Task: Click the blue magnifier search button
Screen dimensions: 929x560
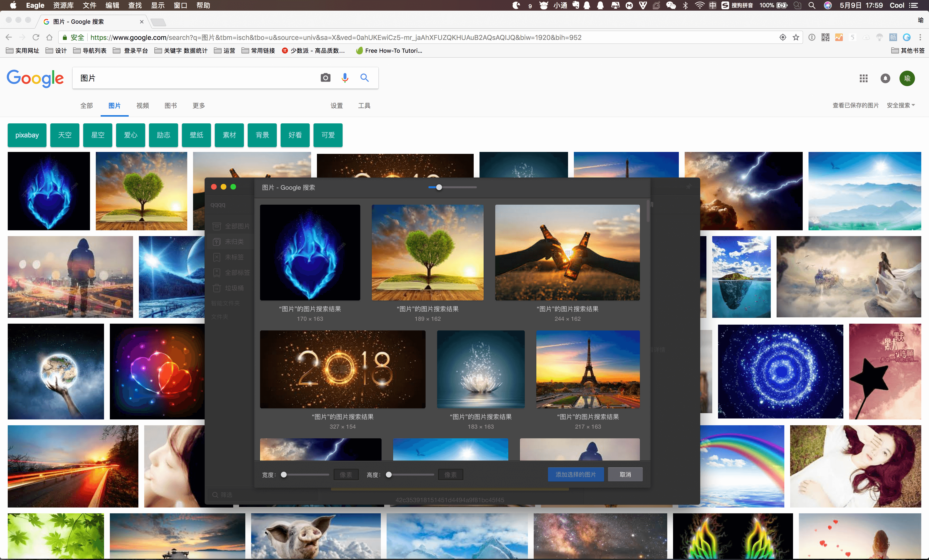Action: (x=364, y=78)
